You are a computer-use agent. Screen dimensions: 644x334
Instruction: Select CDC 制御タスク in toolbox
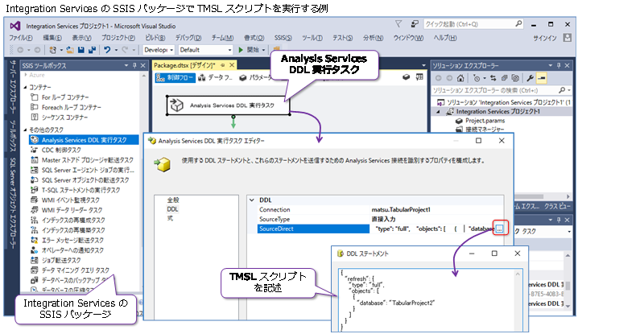61,150
